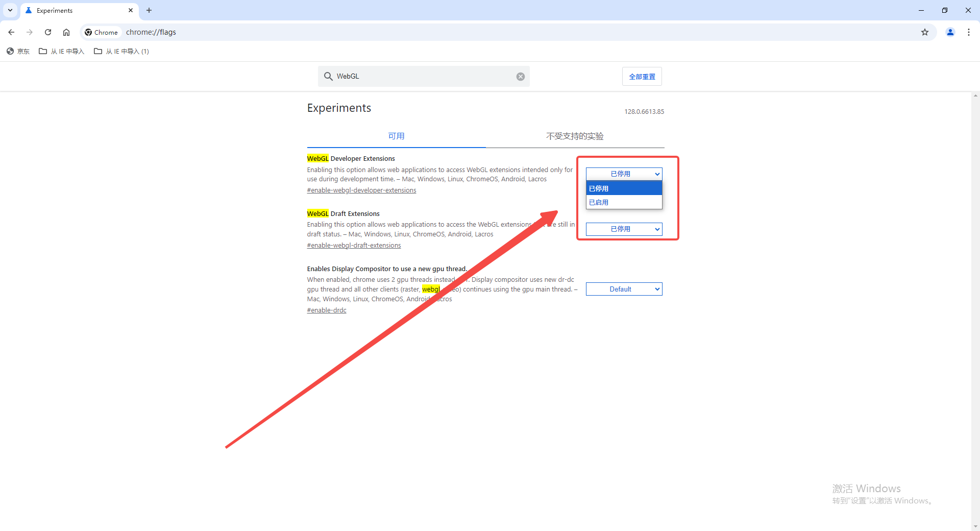Viewport: 980px width, 531px height.
Task: Choose 已启用 option in open dropdown list
Action: [624, 202]
